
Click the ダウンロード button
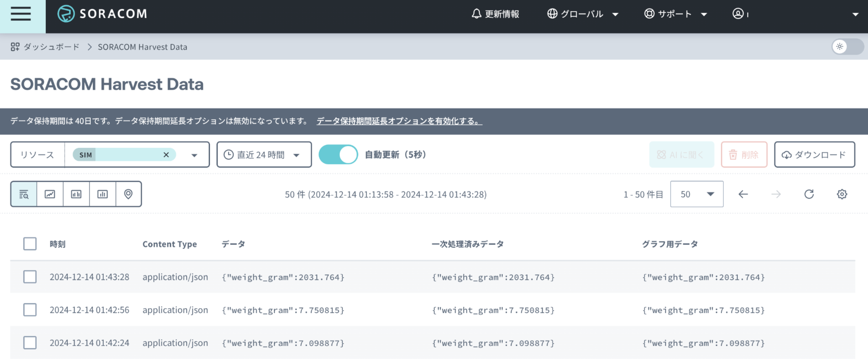coord(814,155)
